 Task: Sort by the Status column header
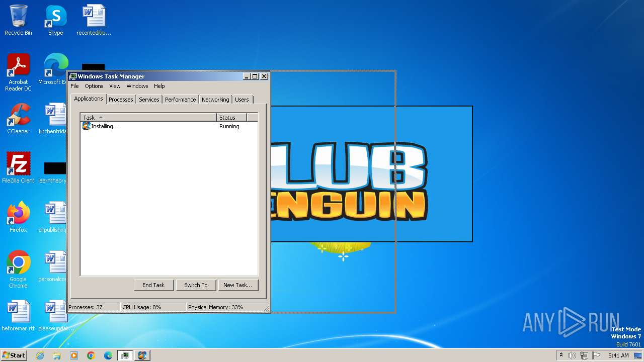pos(231,117)
